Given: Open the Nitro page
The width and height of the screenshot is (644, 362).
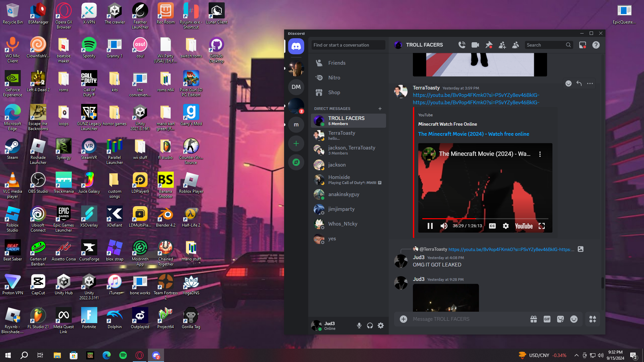Looking at the screenshot, I should click(x=334, y=78).
